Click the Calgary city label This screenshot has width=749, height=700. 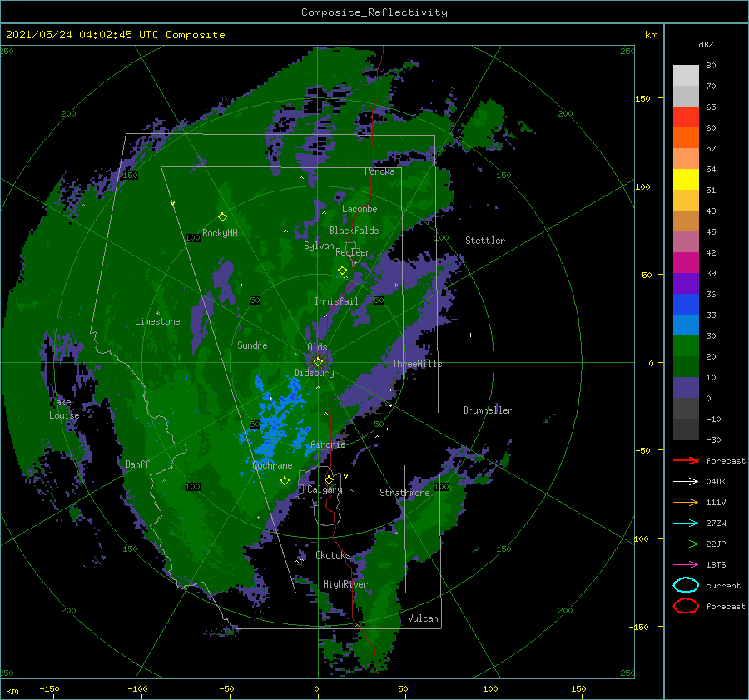pos(325,489)
